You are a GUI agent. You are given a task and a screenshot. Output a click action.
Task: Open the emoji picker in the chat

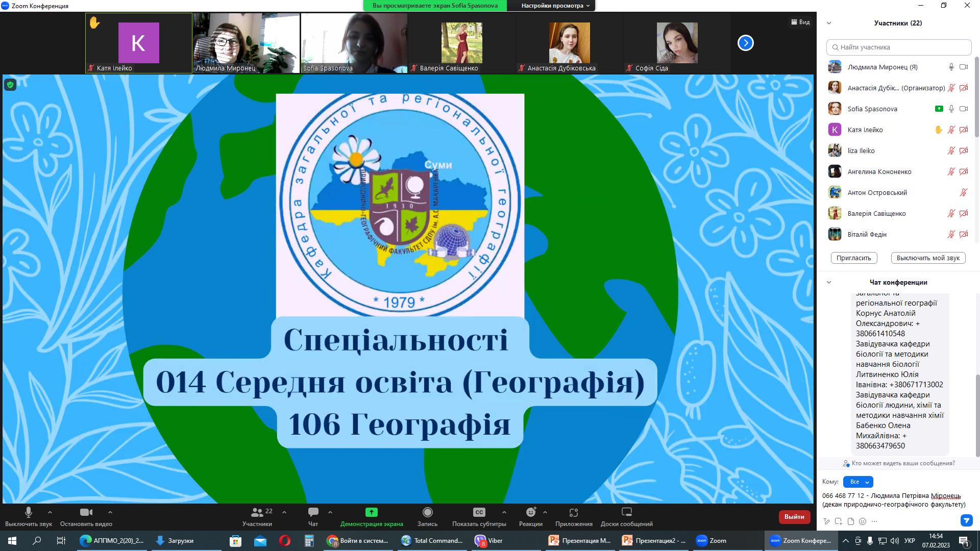click(863, 521)
